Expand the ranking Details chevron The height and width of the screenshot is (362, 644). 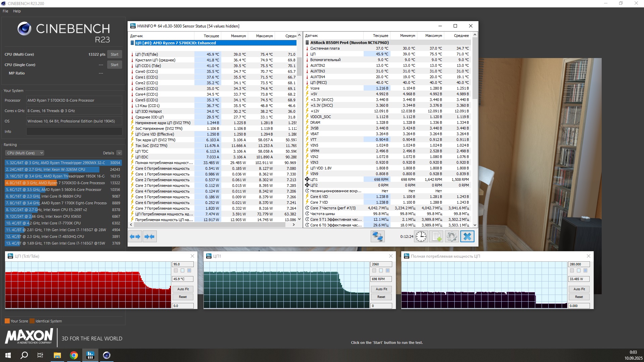(119, 153)
